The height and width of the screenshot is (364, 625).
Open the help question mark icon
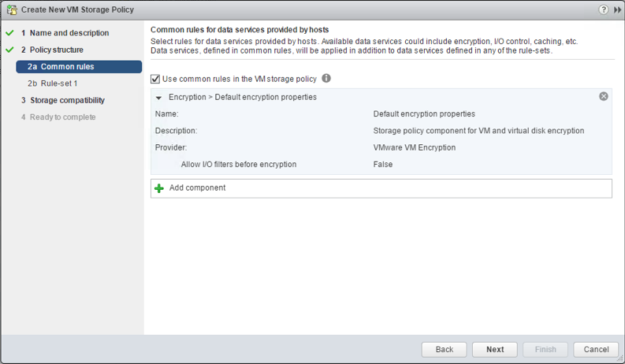click(604, 9)
